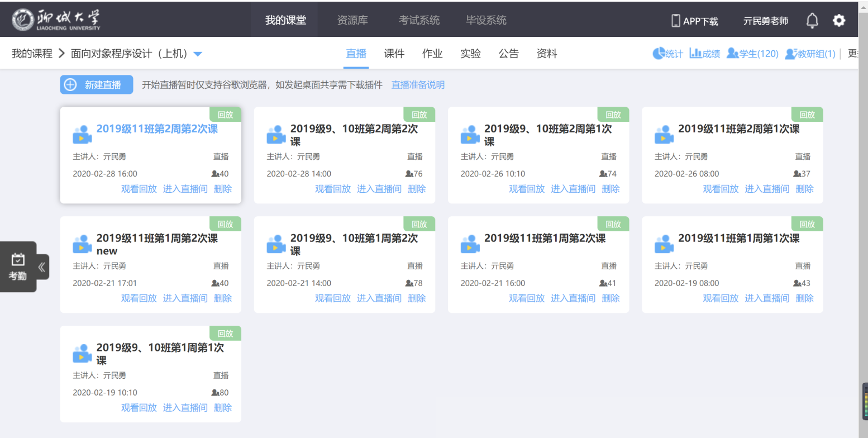
Task: Open the 直播准备说明 link
Action: pyautogui.click(x=418, y=85)
